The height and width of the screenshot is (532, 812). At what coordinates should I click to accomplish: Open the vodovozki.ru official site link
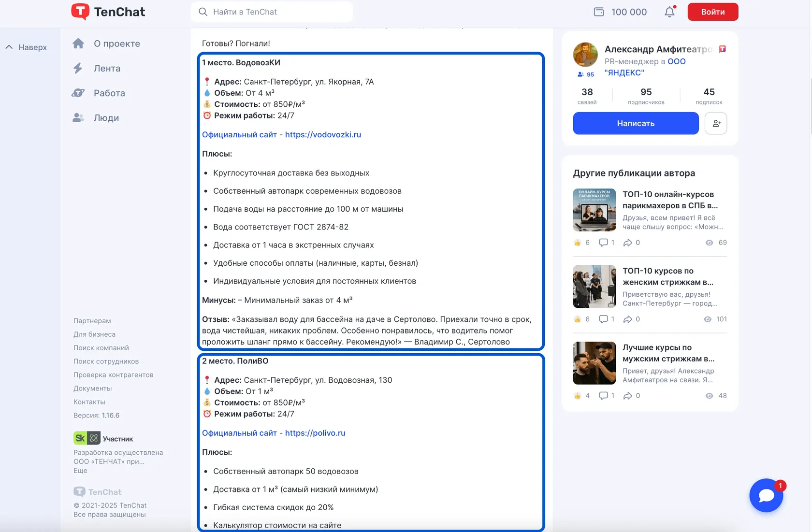pyautogui.click(x=323, y=134)
